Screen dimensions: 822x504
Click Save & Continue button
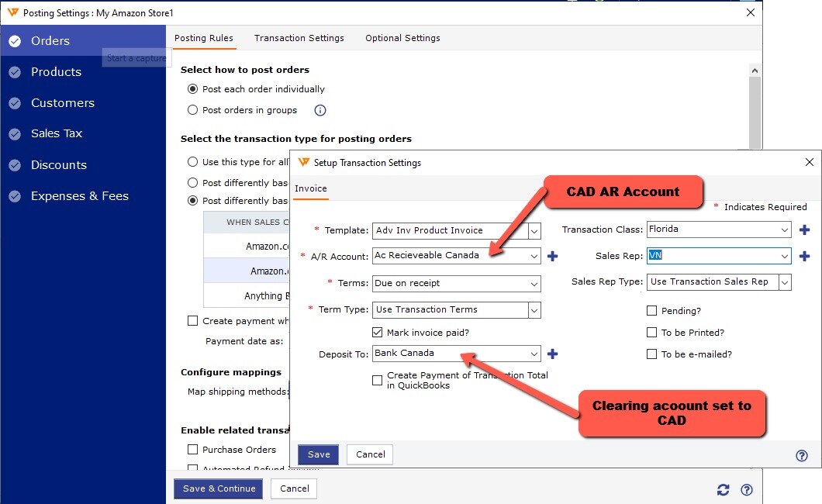click(x=219, y=488)
